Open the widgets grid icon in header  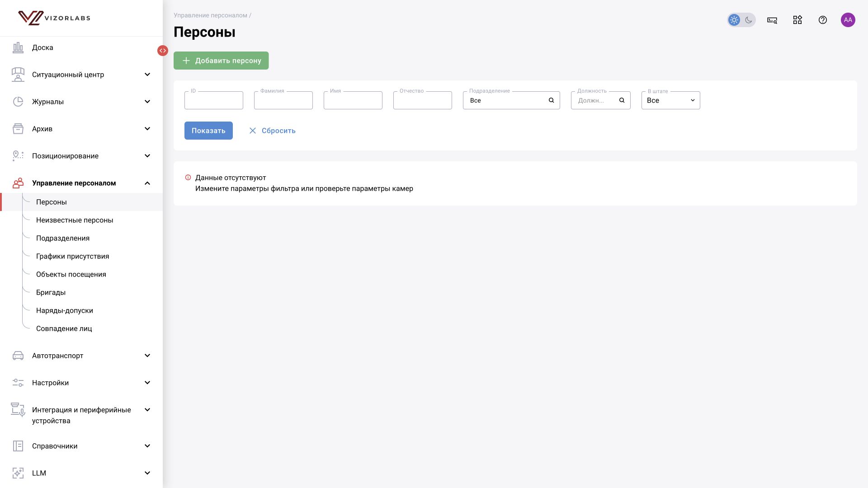click(x=797, y=20)
